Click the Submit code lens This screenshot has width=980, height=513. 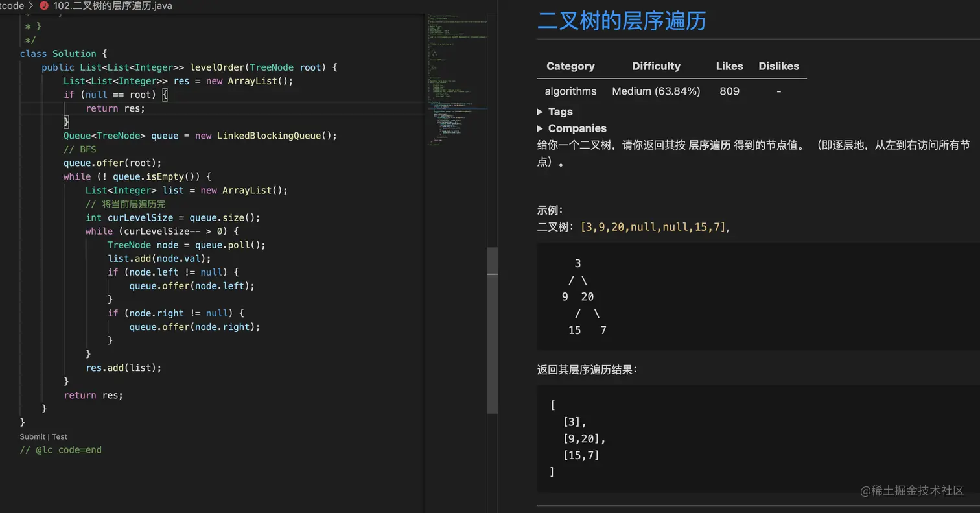click(32, 436)
